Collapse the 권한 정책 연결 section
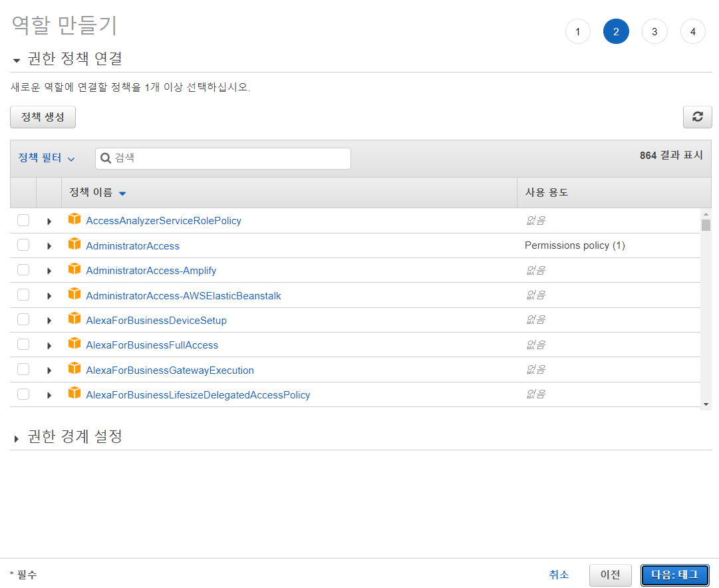 click(17, 60)
